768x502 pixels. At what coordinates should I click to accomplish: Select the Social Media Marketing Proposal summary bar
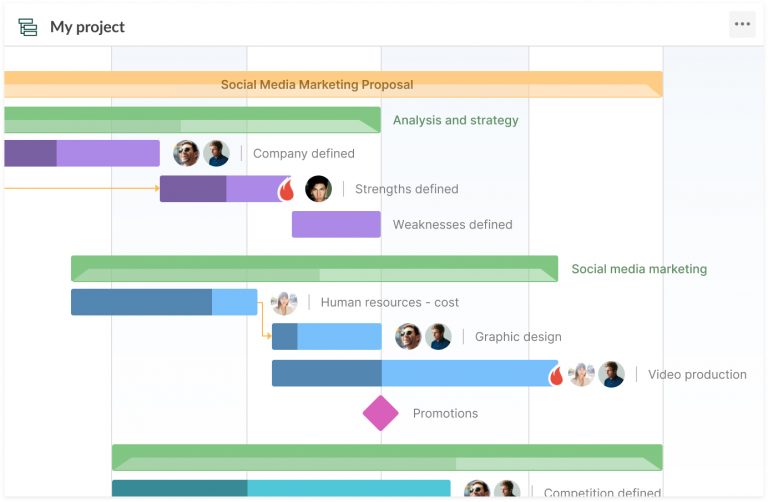click(x=332, y=84)
